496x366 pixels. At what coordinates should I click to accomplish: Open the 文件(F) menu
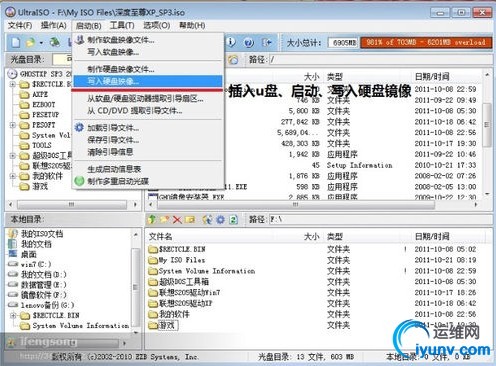coord(20,25)
